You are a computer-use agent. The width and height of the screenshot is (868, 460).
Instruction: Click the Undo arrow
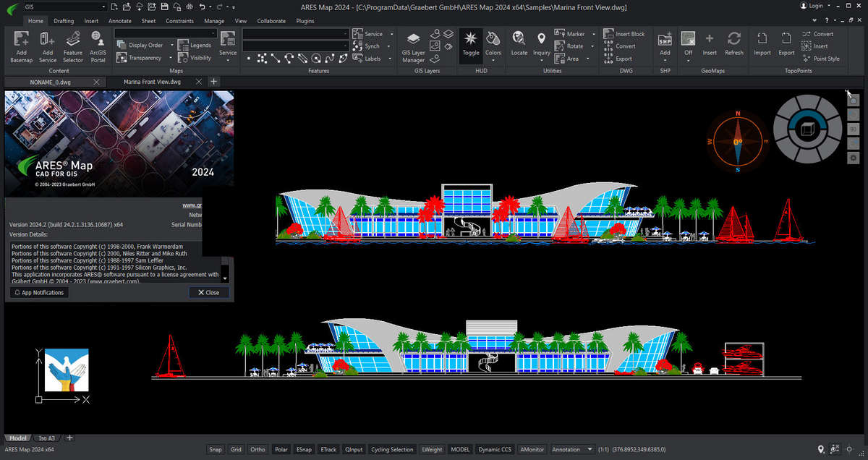[202, 7]
